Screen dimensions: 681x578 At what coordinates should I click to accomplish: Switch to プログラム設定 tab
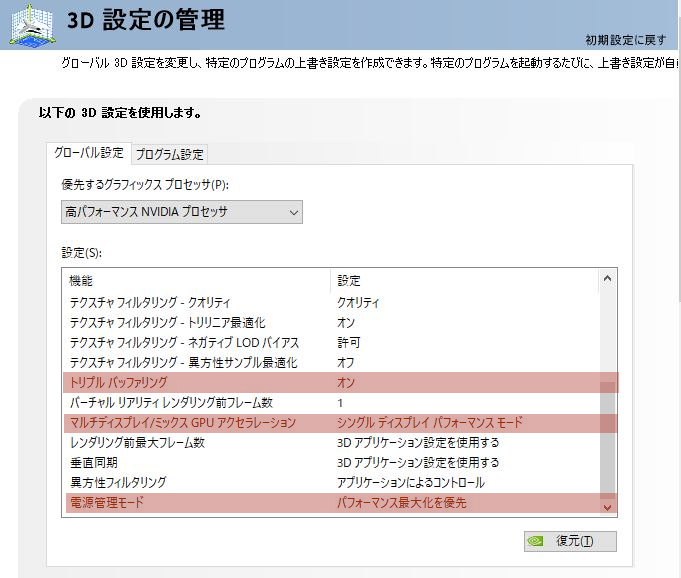coord(169,154)
